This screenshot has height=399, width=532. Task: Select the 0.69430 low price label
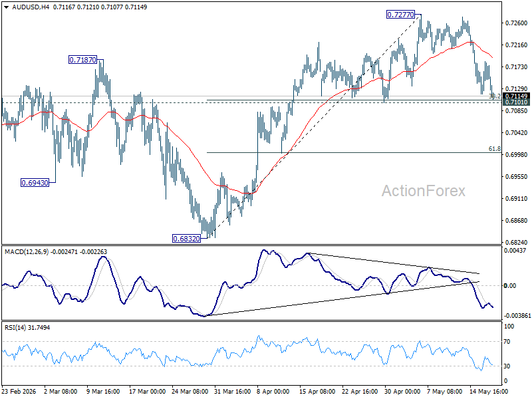tap(35, 183)
